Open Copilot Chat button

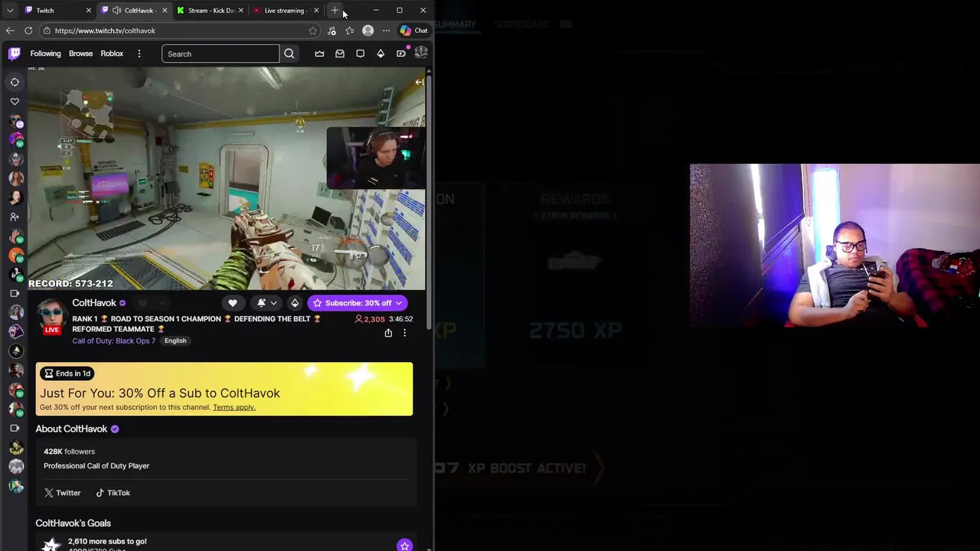(414, 31)
